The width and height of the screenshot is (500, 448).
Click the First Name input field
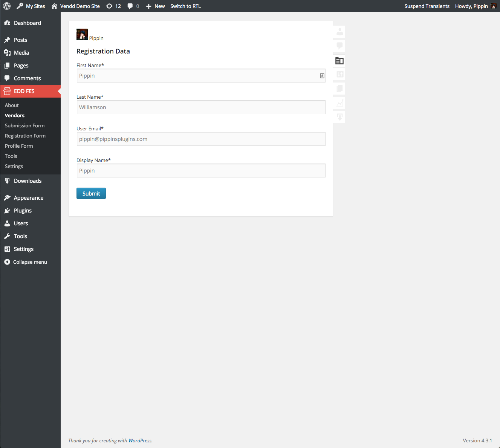click(x=201, y=76)
